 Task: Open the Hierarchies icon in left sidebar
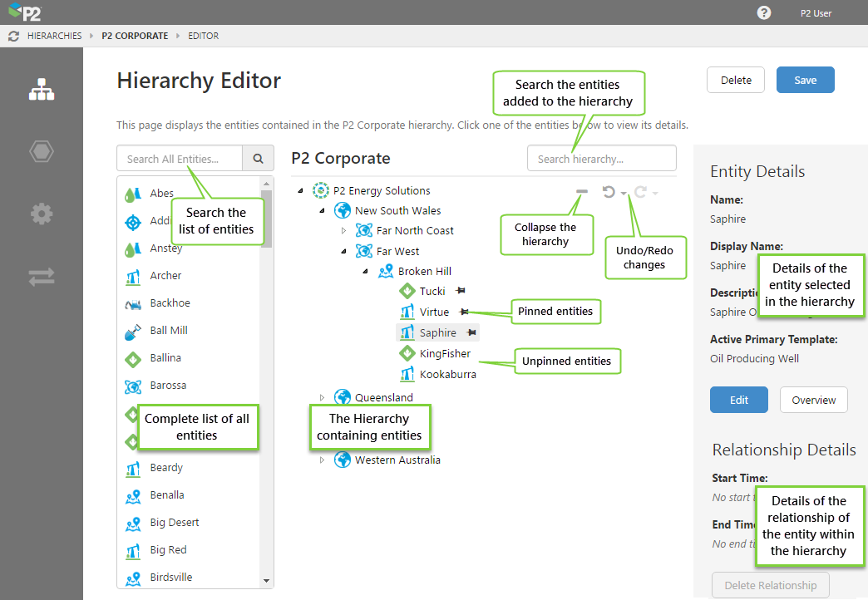pyautogui.click(x=42, y=90)
